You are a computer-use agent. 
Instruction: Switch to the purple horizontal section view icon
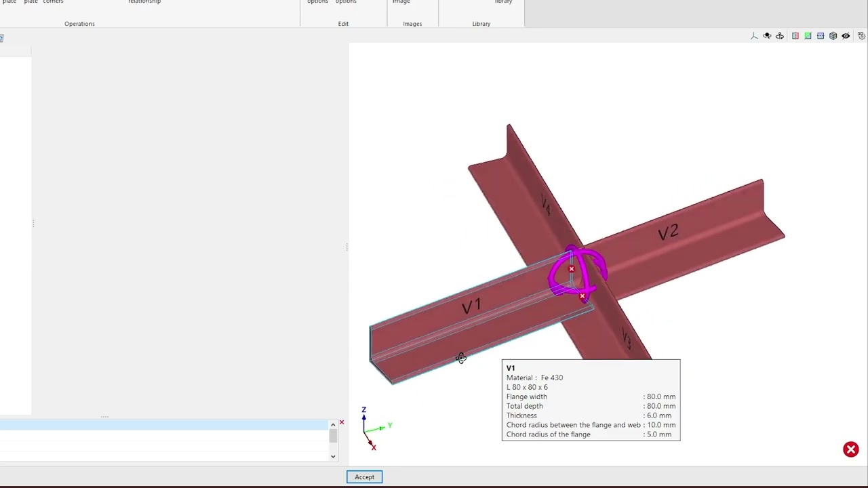821,36
